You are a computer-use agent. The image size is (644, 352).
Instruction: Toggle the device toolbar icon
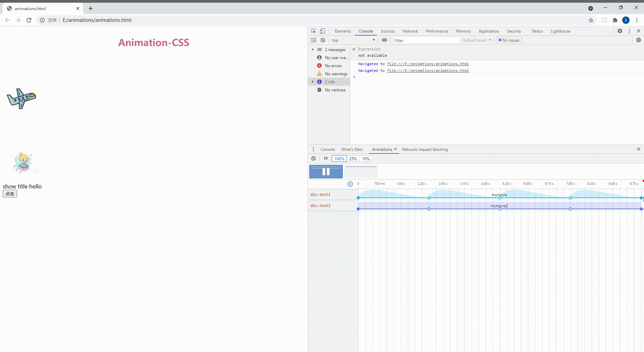click(x=322, y=31)
